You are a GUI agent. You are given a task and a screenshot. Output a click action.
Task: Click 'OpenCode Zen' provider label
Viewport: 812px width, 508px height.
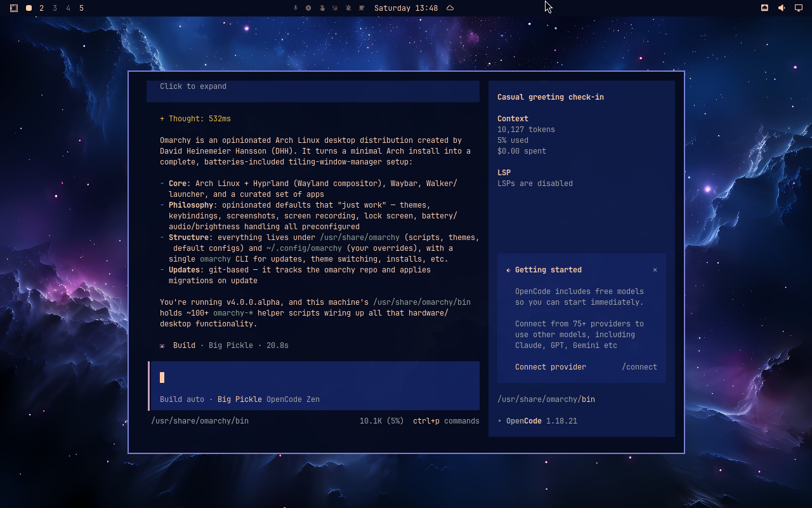coord(293,399)
